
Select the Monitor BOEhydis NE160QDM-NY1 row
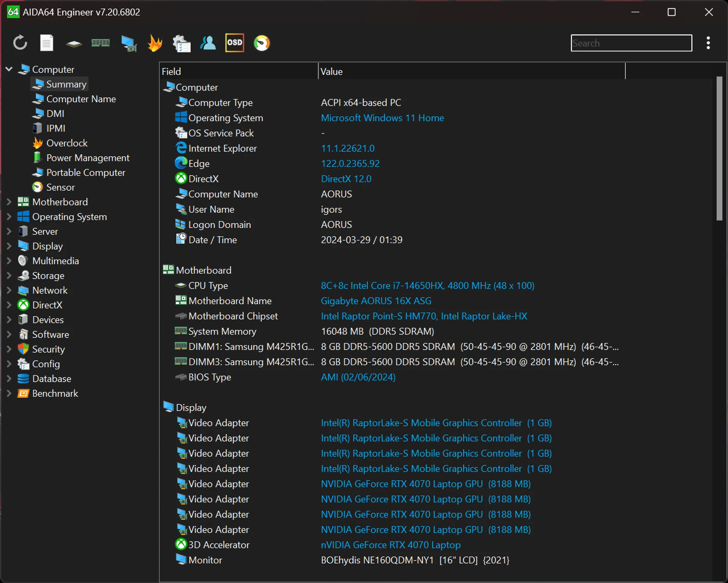tap(392, 560)
